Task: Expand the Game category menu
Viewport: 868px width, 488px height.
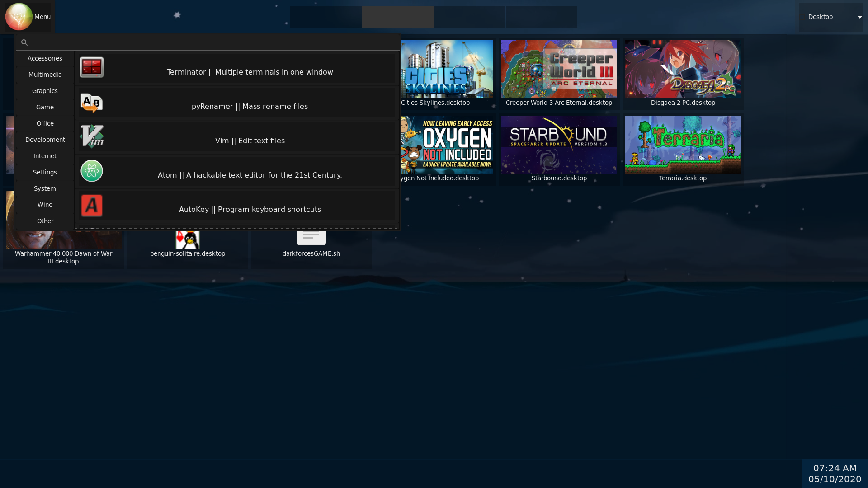Action: 45,107
